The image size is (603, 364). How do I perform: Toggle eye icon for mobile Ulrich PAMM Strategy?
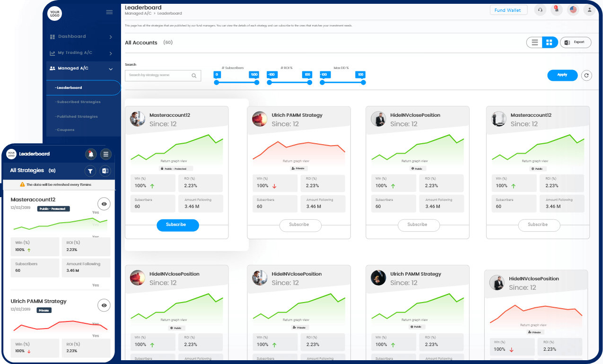104,305
